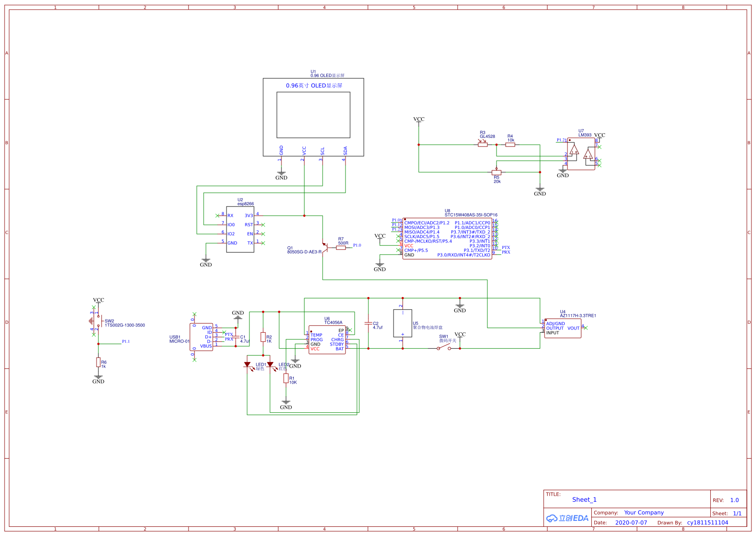Image resolution: width=756 pixels, height=536 pixels.
Task: Click the 'CMPO/ECI/ADC2/P1.2' pin name
Action: coord(427,223)
